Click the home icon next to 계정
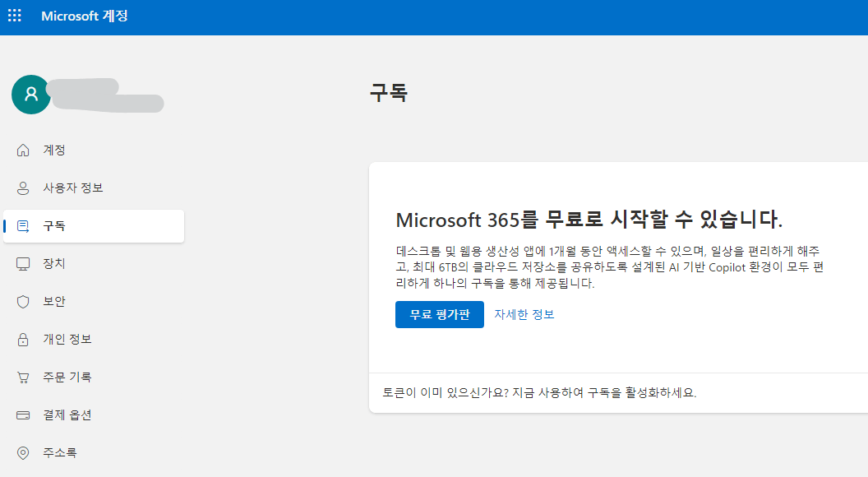 coord(23,151)
